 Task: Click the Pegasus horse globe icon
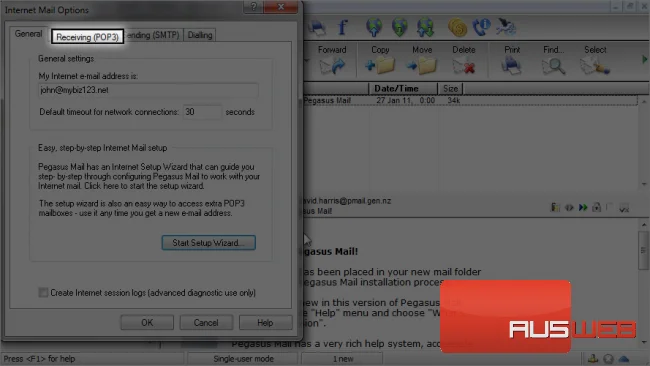505,27
